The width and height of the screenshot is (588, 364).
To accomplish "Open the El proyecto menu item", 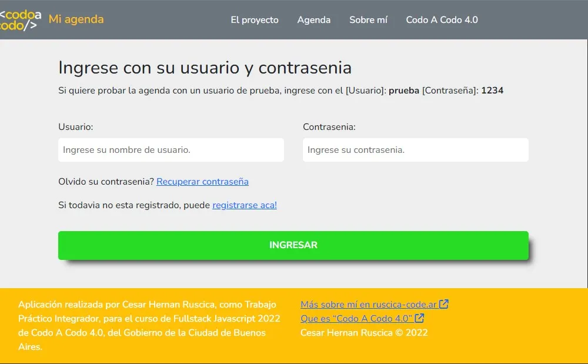I will (x=254, y=20).
